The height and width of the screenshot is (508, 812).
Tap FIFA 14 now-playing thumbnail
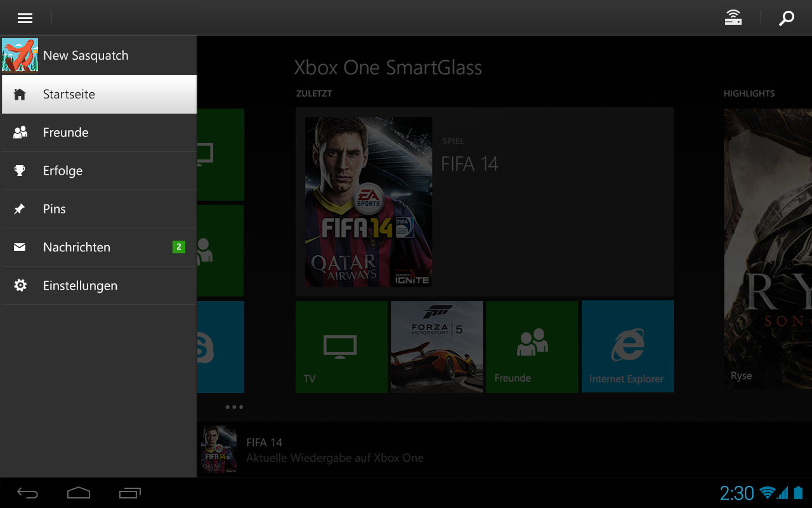tap(219, 450)
